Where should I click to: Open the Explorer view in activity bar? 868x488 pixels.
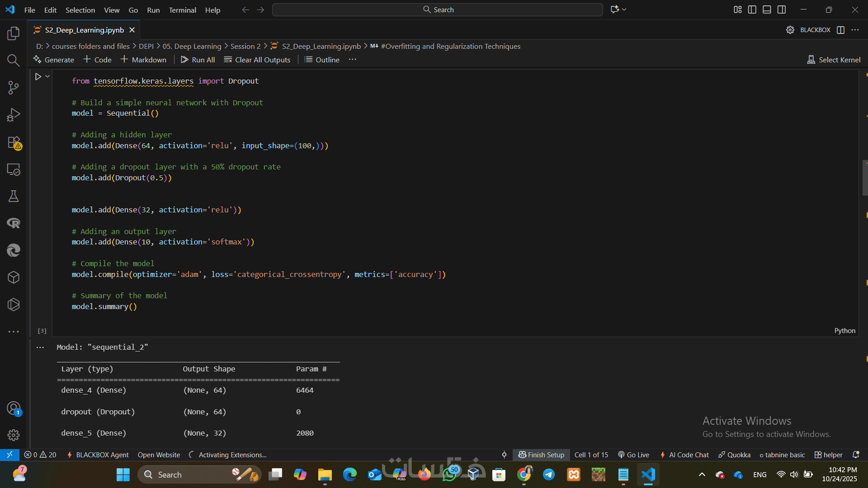[x=14, y=33]
